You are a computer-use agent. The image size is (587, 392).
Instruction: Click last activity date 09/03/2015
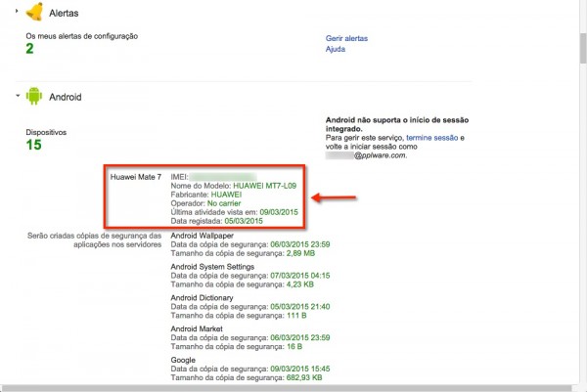pos(279,212)
